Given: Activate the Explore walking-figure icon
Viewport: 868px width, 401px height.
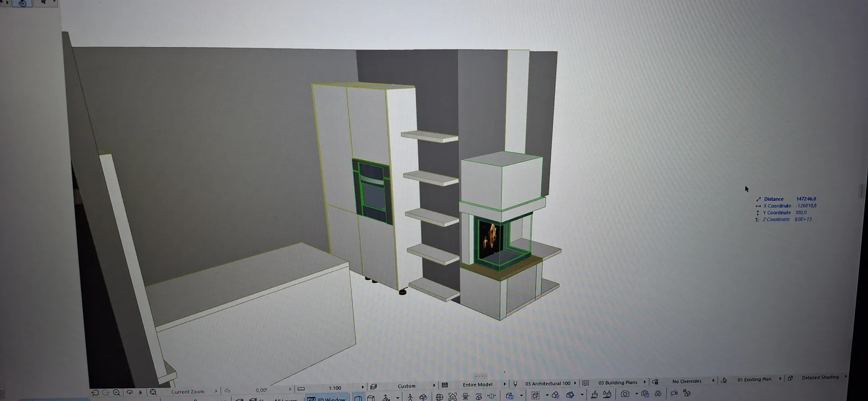Looking at the screenshot, I should 140,392.
